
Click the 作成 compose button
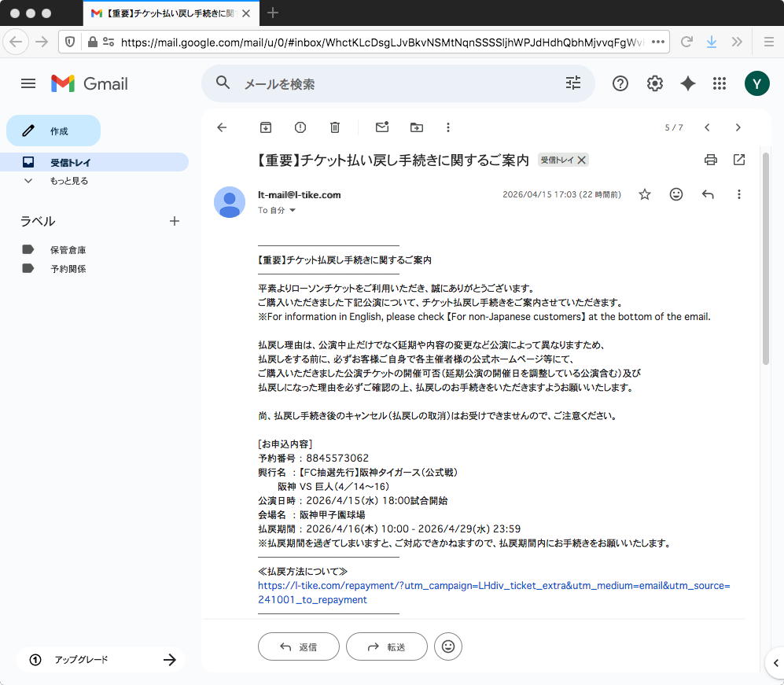[x=53, y=131]
